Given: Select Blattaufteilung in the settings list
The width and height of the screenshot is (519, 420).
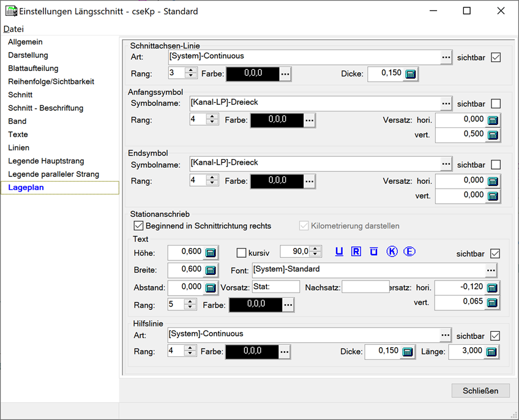Looking at the screenshot, I should pyautogui.click(x=33, y=69).
